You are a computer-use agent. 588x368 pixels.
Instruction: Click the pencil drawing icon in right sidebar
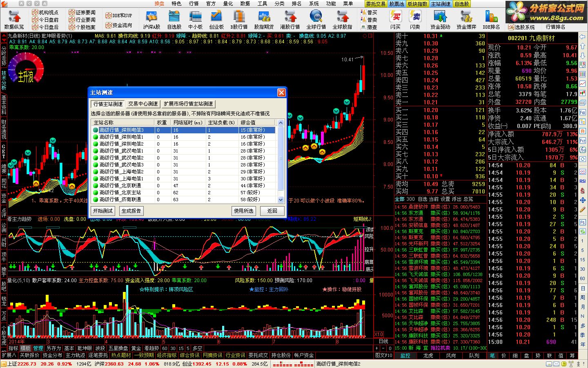click(583, 210)
